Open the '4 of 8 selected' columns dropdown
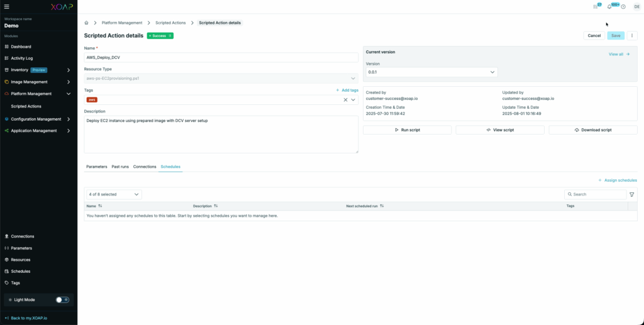644x325 pixels. point(113,195)
